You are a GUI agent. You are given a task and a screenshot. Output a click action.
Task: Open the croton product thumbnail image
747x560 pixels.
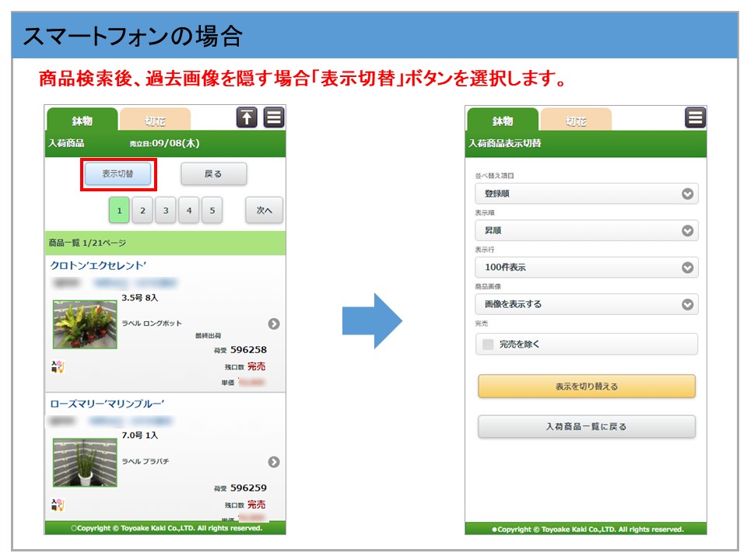click(x=85, y=324)
